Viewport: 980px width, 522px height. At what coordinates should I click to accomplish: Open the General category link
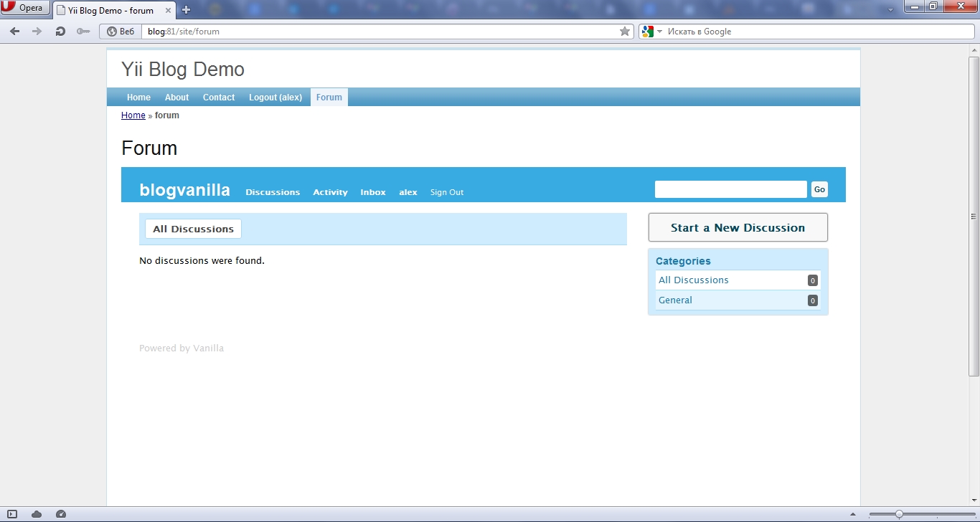[675, 300]
